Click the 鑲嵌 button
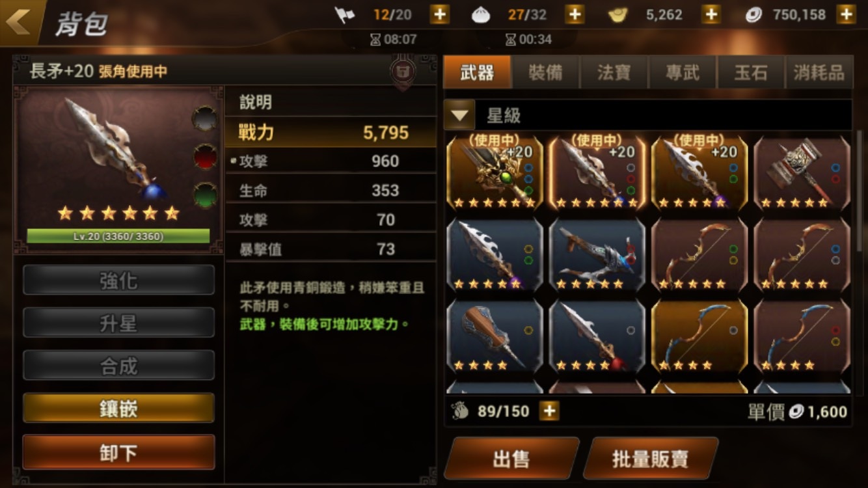The image size is (868, 488). 119,409
